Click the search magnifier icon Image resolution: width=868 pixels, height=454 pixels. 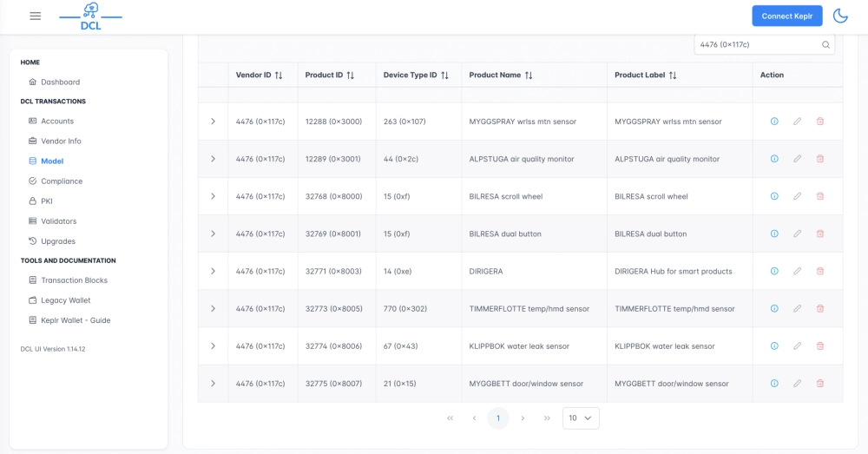825,45
